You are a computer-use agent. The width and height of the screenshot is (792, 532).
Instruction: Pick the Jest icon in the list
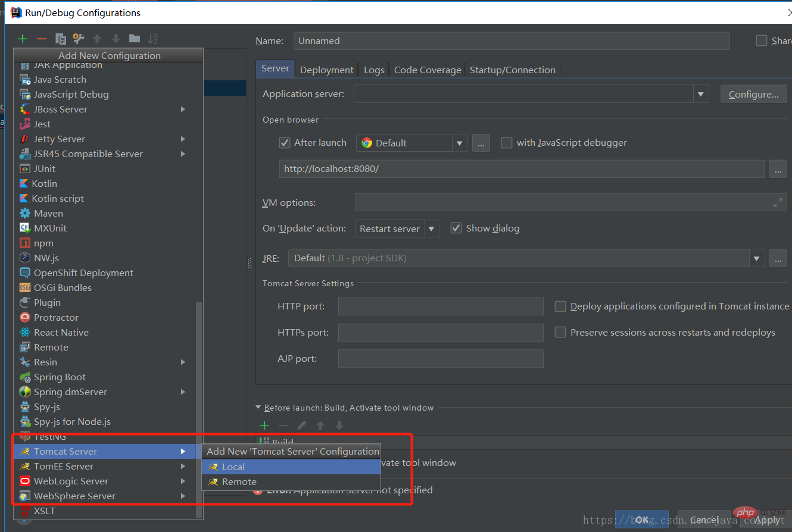(25, 124)
